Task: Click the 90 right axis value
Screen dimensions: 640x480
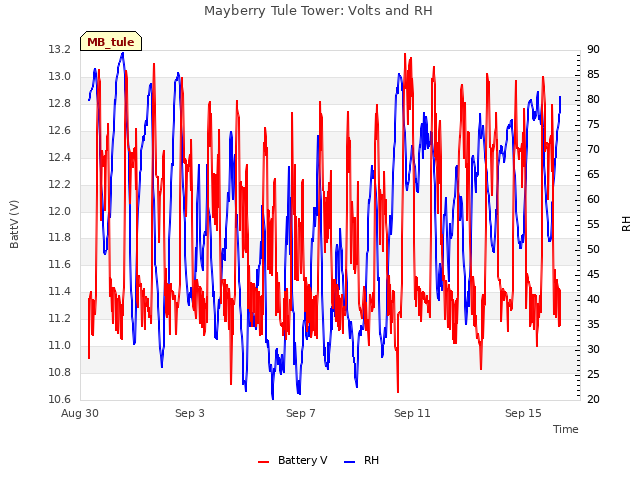Action: [x=593, y=49]
